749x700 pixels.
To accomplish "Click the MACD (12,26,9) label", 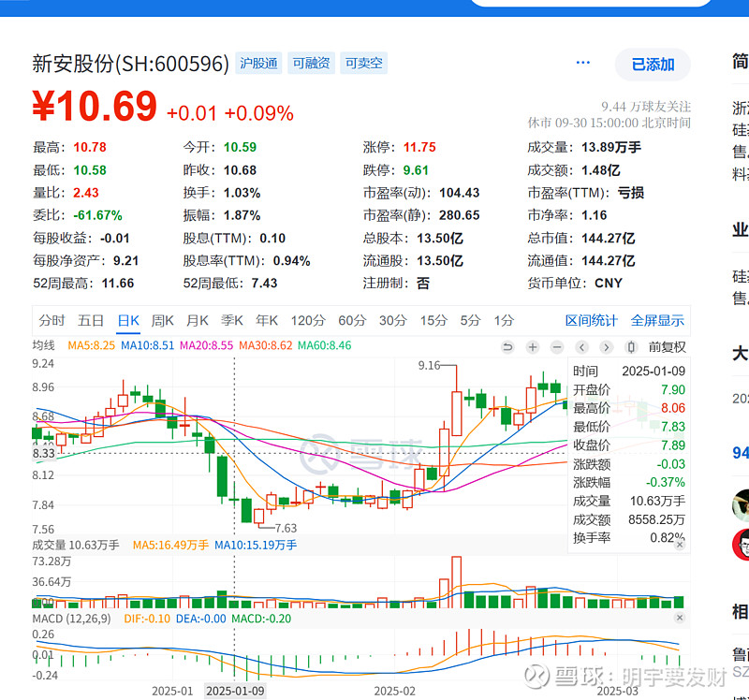I will tap(72, 619).
